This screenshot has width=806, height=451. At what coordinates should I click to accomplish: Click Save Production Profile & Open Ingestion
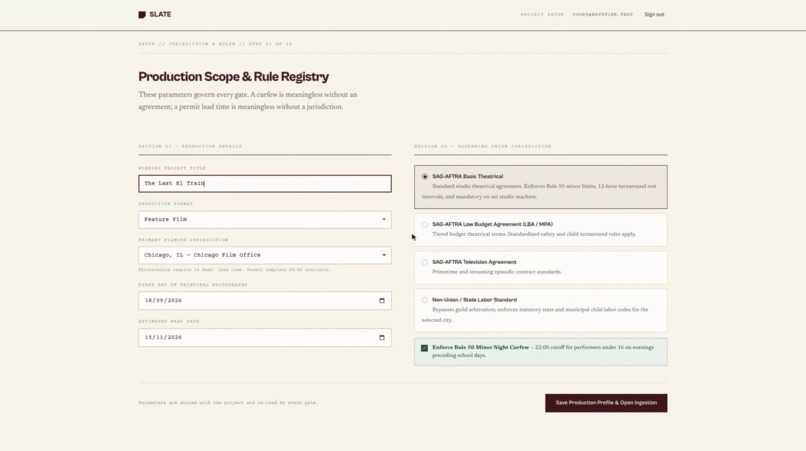click(x=606, y=403)
